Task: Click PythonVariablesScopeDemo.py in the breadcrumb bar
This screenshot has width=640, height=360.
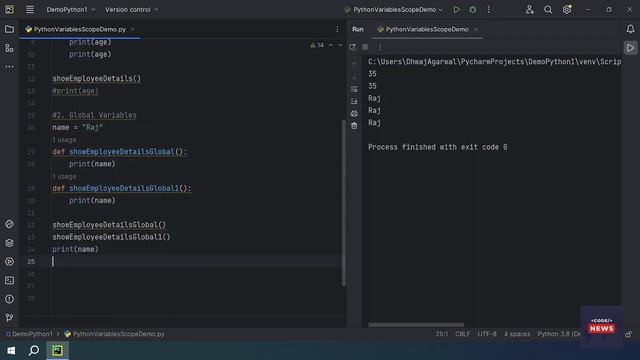Action: [x=114, y=334]
